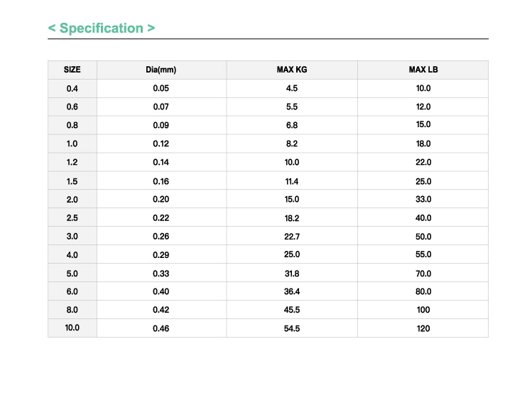Image resolution: width=532 pixels, height=398 pixels.
Task: Click the max kg value 54.5
Action: pos(292,329)
